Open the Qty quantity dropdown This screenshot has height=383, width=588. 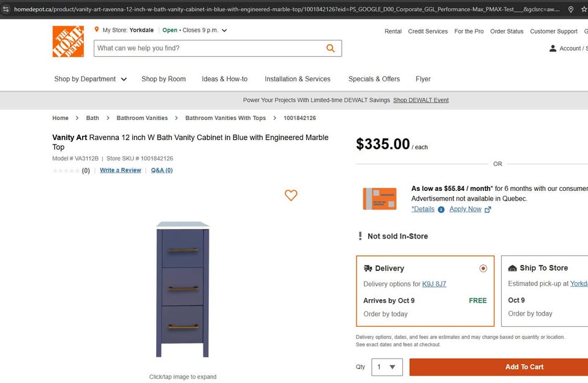click(387, 367)
